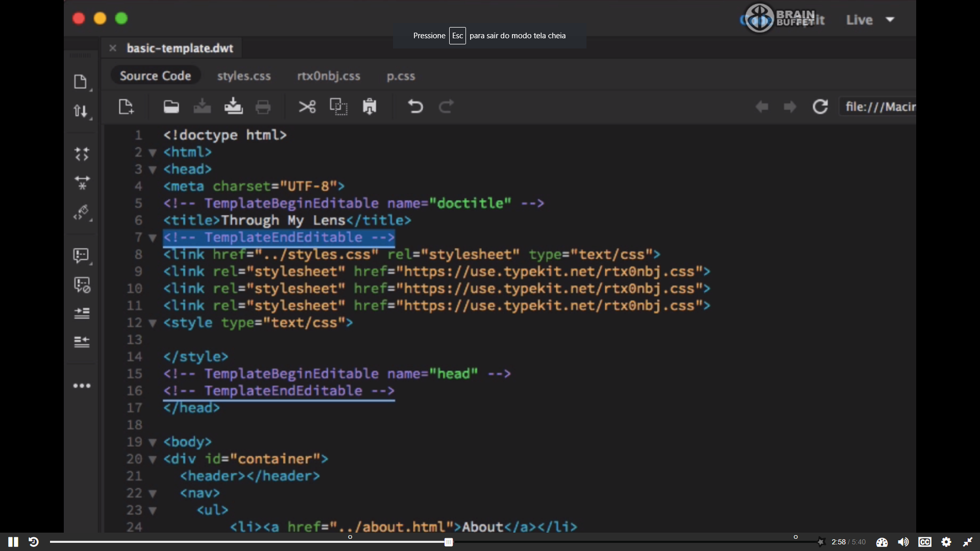Click the Open folder toolbar icon

[171, 107]
